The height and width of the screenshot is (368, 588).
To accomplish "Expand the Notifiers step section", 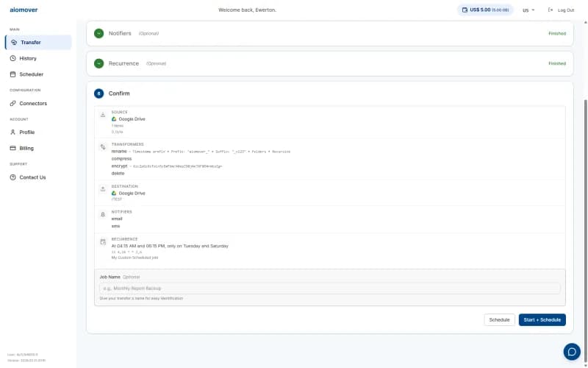I will coord(329,33).
